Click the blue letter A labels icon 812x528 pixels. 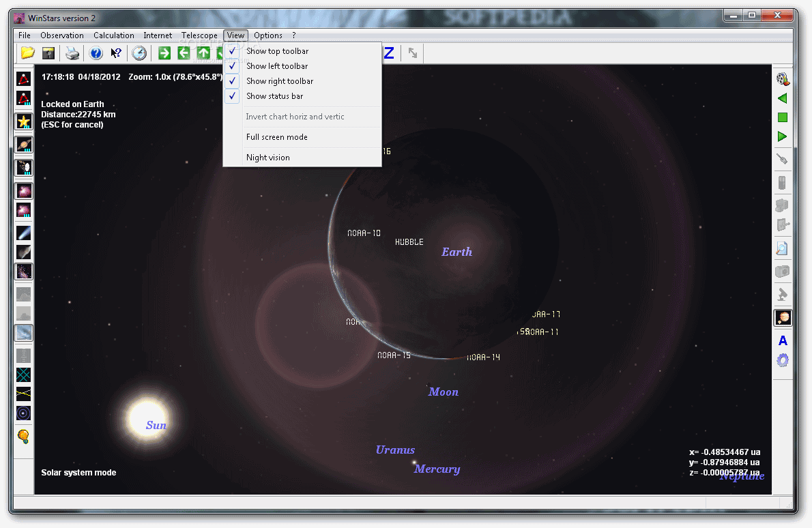click(783, 340)
